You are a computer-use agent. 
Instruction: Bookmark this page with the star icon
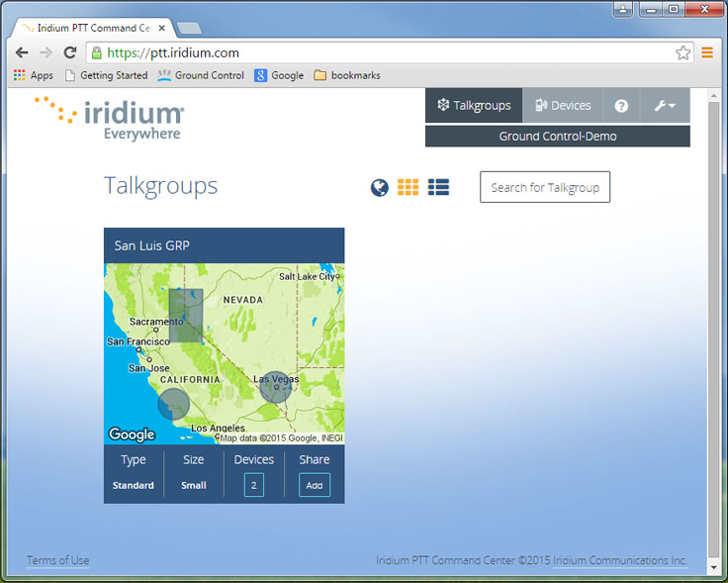pos(682,52)
